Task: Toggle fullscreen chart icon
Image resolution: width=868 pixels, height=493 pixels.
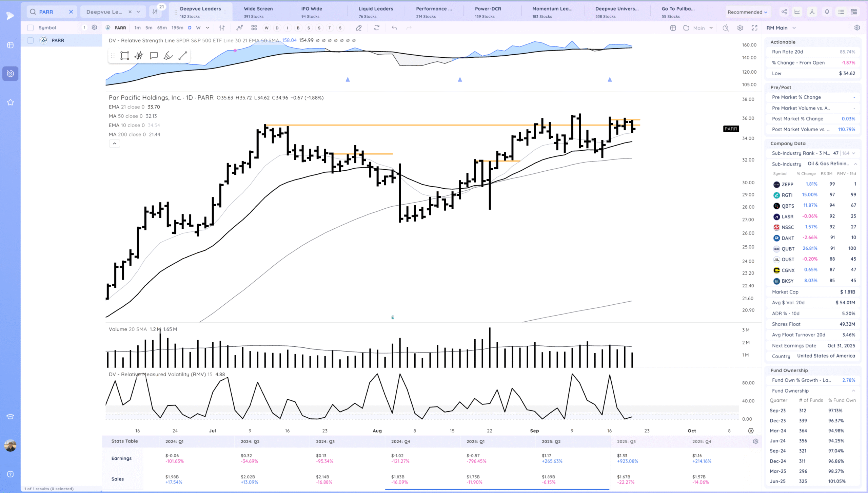Action: click(754, 28)
